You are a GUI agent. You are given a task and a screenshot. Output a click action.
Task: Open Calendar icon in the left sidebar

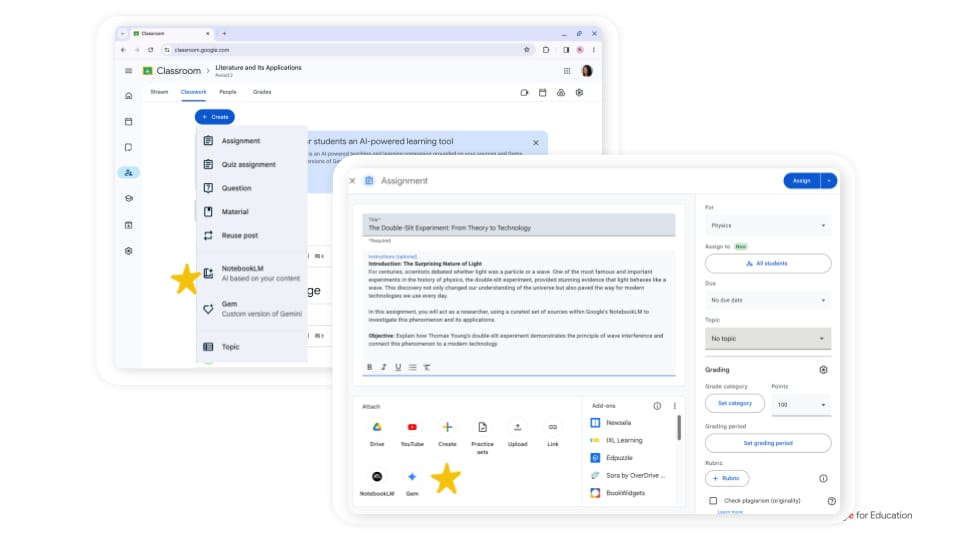coord(128,122)
